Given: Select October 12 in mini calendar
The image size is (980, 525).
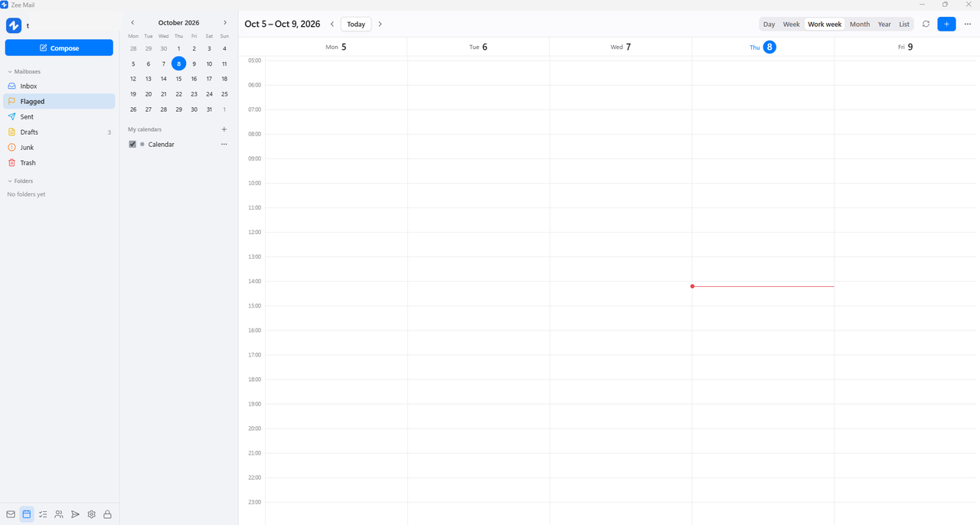Looking at the screenshot, I should 133,79.
